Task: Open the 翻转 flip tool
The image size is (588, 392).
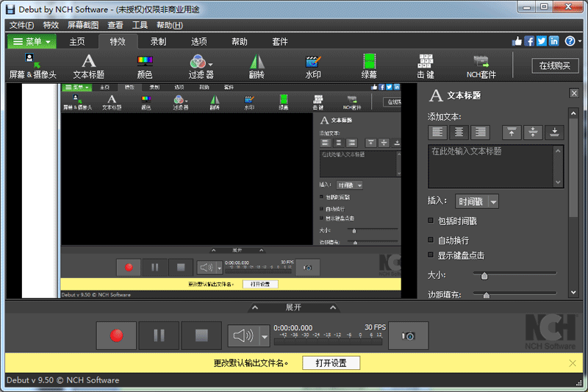Action: [257, 66]
